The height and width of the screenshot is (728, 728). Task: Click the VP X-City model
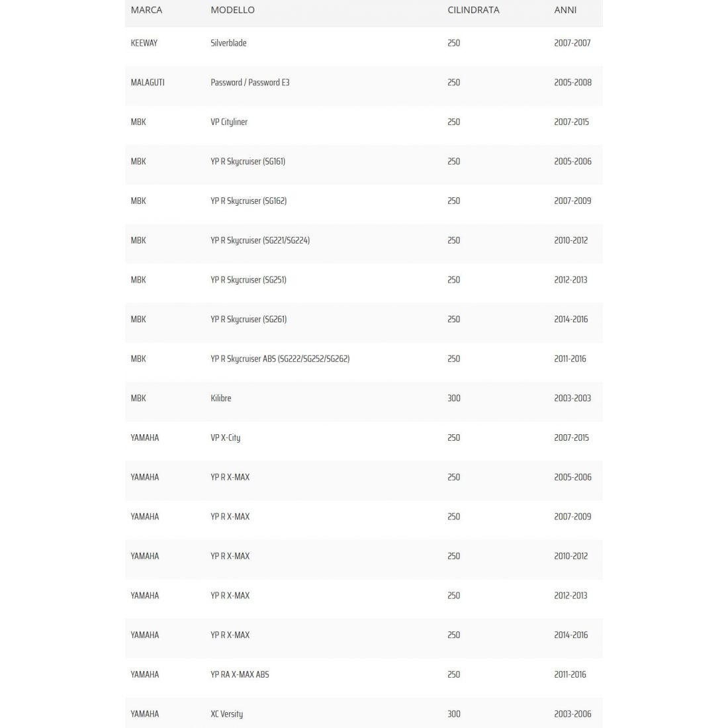coord(225,437)
